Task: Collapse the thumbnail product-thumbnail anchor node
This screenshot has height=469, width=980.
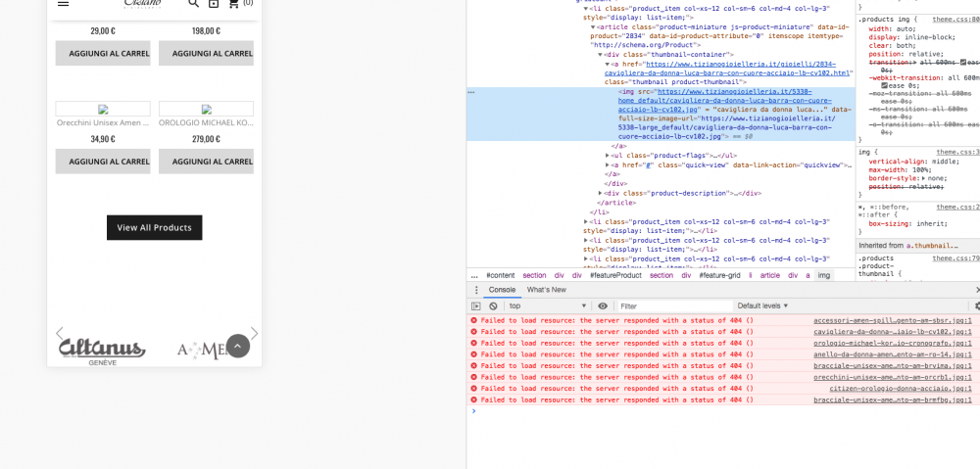Action: (607, 64)
